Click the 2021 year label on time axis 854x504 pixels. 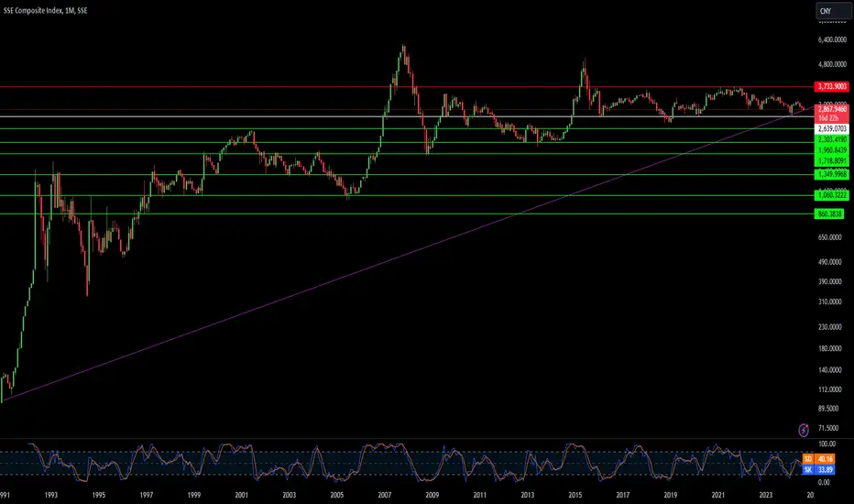click(718, 495)
